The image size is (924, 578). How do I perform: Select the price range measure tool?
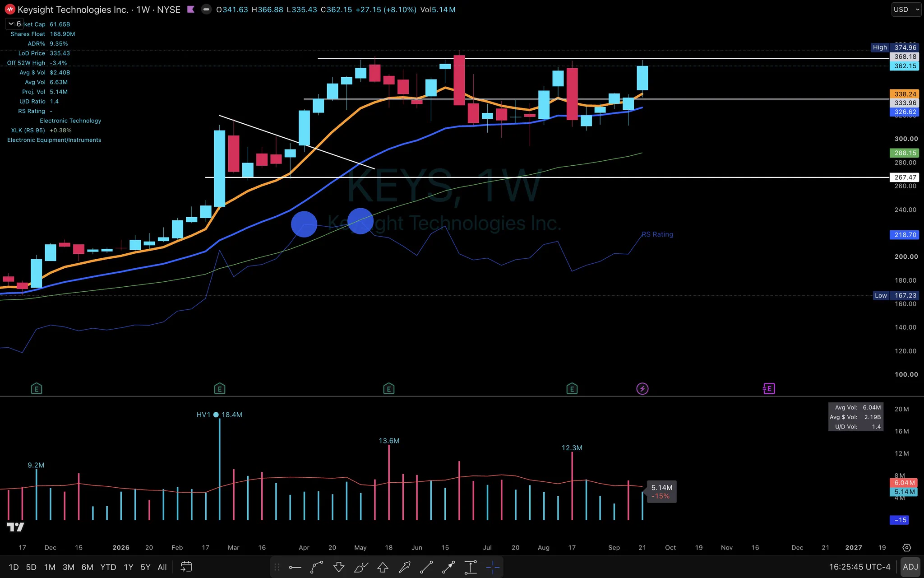[x=471, y=567]
